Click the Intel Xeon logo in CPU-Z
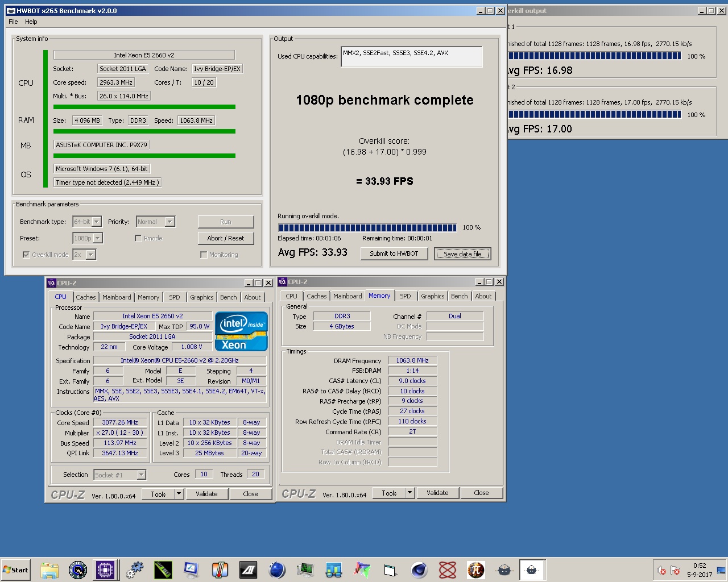 pos(241,331)
